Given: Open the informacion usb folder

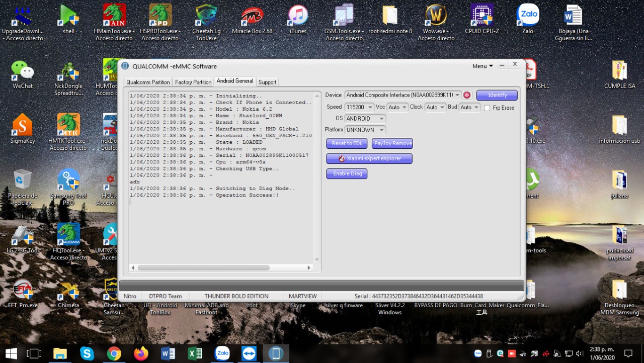Looking at the screenshot, I should point(619,129).
